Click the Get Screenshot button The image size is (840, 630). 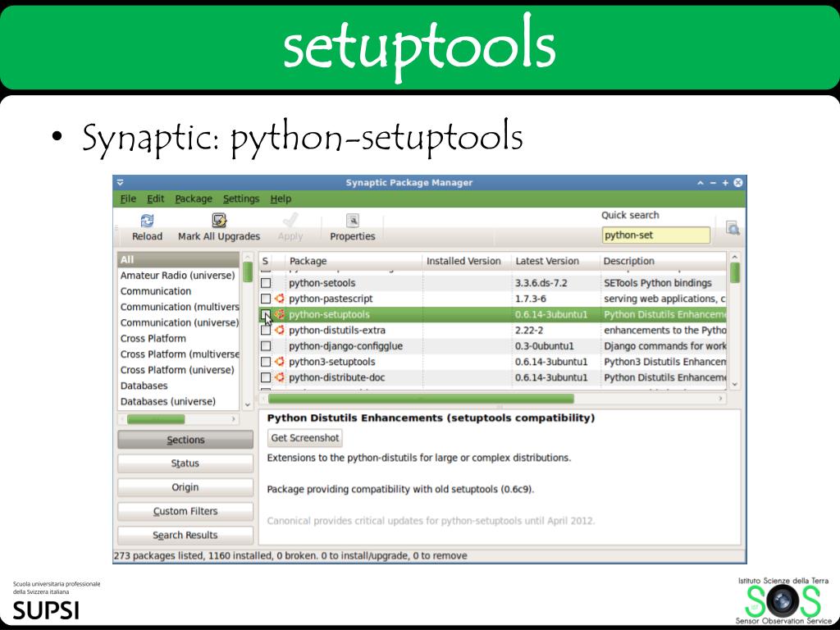[x=305, y=438]
